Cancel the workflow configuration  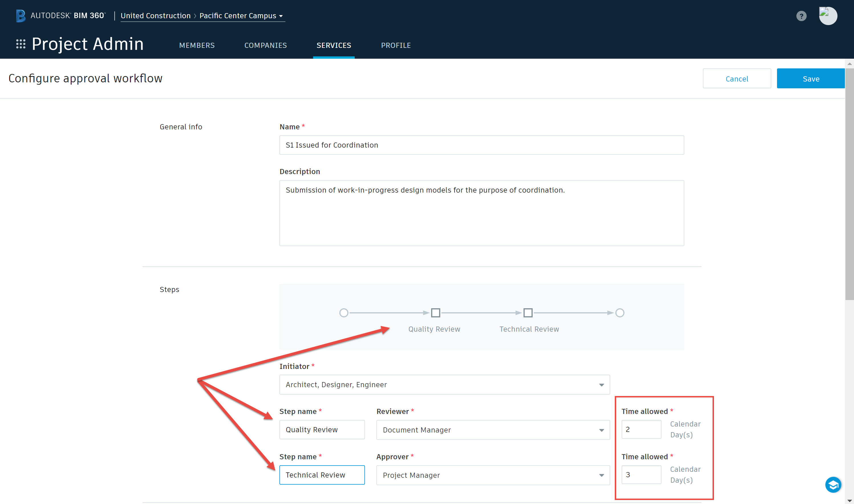737,79
